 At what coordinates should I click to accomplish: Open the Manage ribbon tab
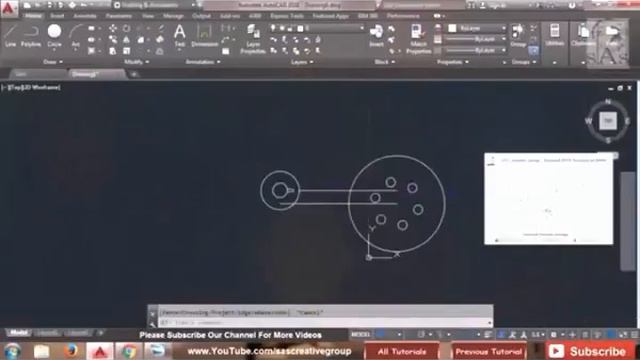click(x=173, y=16)
